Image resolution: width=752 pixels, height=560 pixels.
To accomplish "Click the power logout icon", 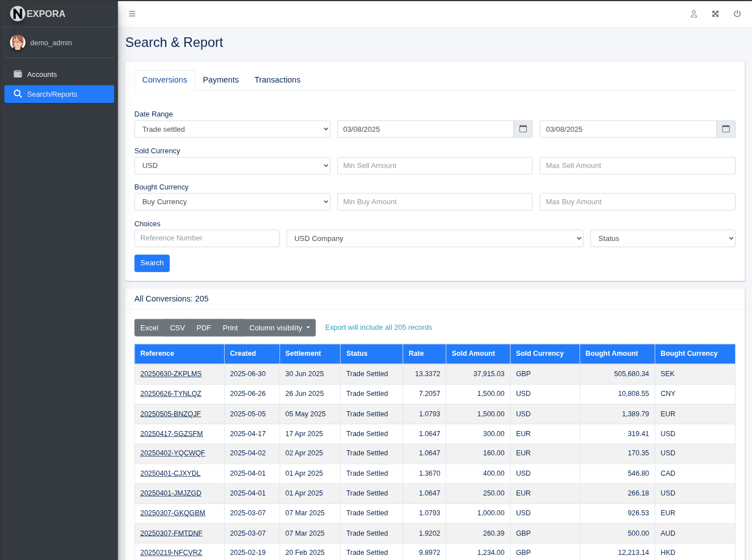I will 737,14.
